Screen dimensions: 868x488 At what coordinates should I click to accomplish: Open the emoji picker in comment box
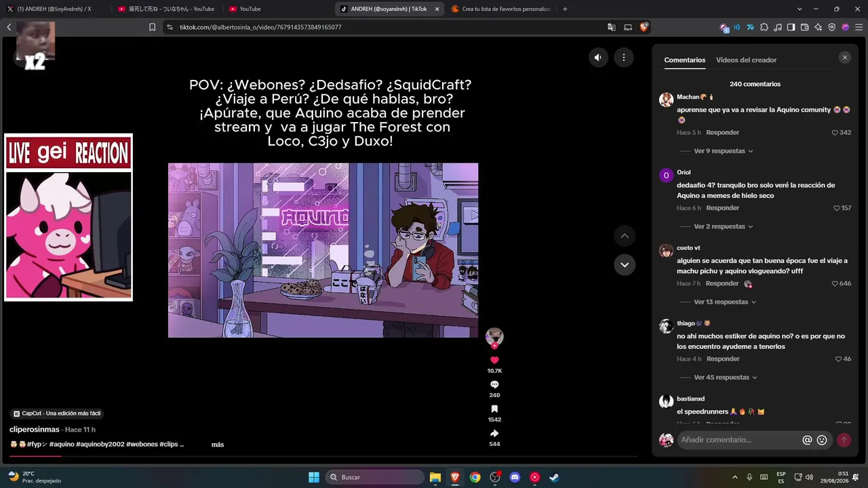822,440
